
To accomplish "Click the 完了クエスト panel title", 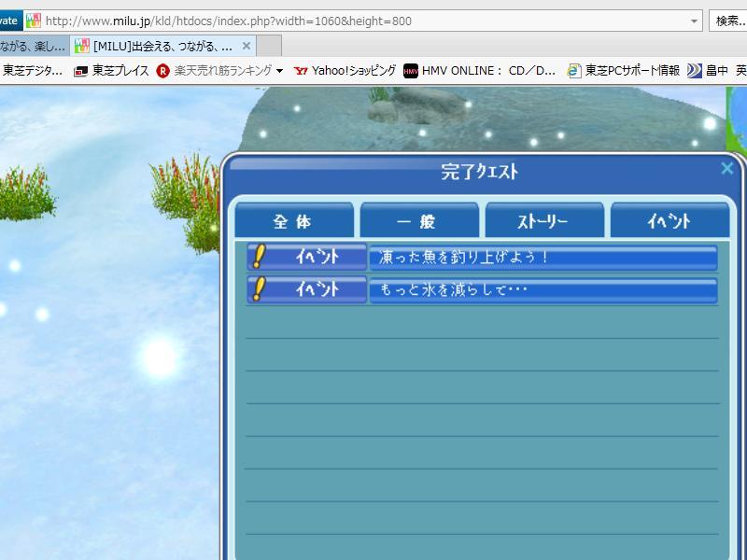I will (x=479, y=172).
